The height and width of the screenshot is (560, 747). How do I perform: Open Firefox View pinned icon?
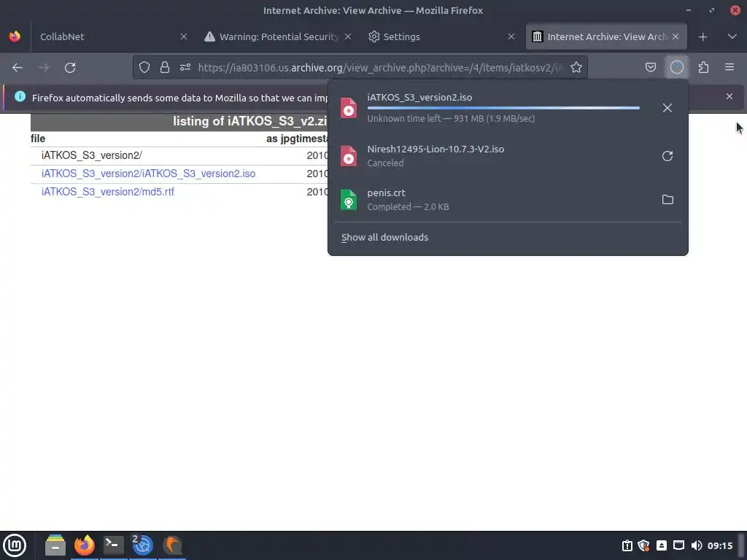[15, 36]
